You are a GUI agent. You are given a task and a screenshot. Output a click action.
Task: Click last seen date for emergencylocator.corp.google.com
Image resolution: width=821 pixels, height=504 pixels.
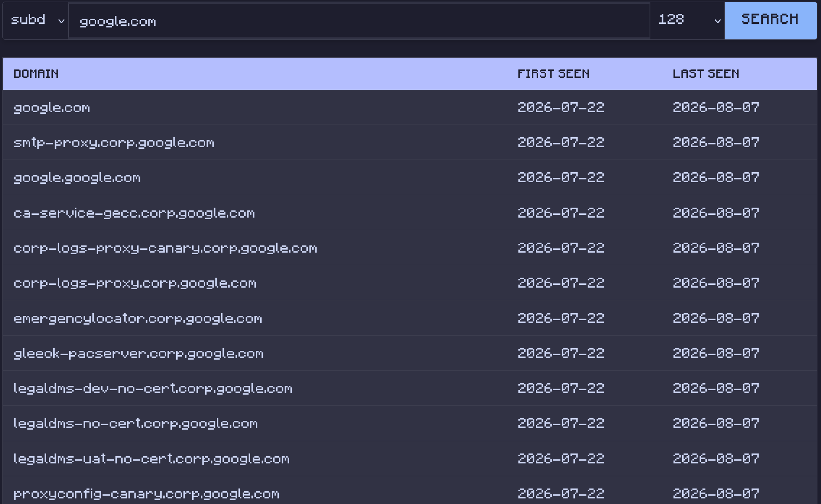click(716, 319)
